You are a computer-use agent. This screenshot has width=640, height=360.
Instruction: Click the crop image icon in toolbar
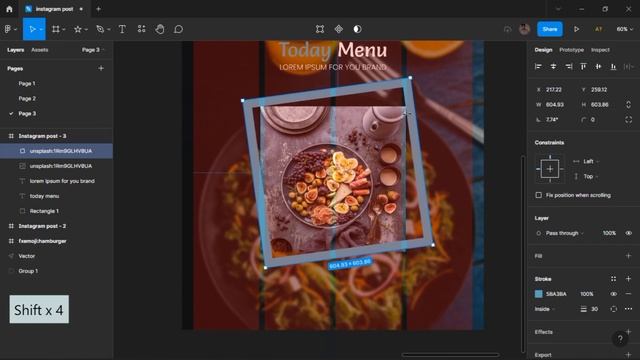(x=320, y=29)
